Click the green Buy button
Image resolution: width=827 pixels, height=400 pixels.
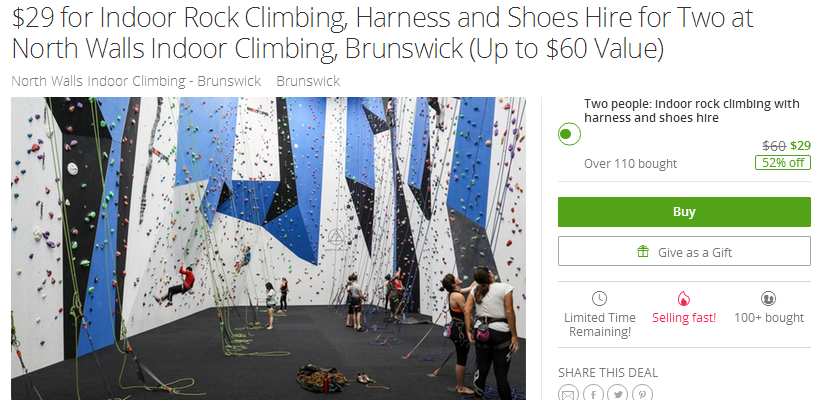684,212
